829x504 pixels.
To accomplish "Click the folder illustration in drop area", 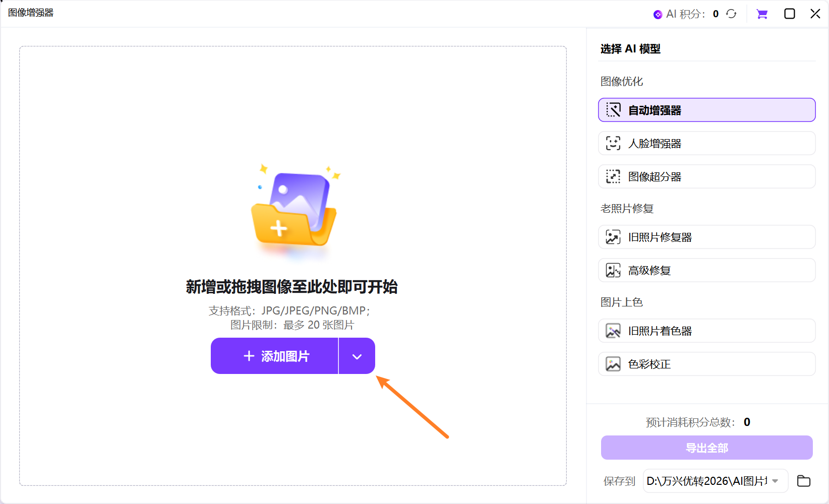I will point(293,212).
